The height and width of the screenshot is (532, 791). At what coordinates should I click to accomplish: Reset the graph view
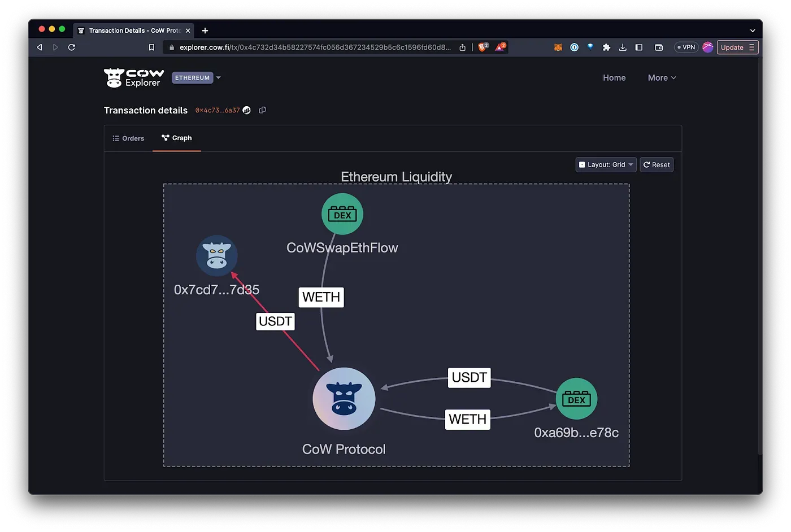pos(657,165)
